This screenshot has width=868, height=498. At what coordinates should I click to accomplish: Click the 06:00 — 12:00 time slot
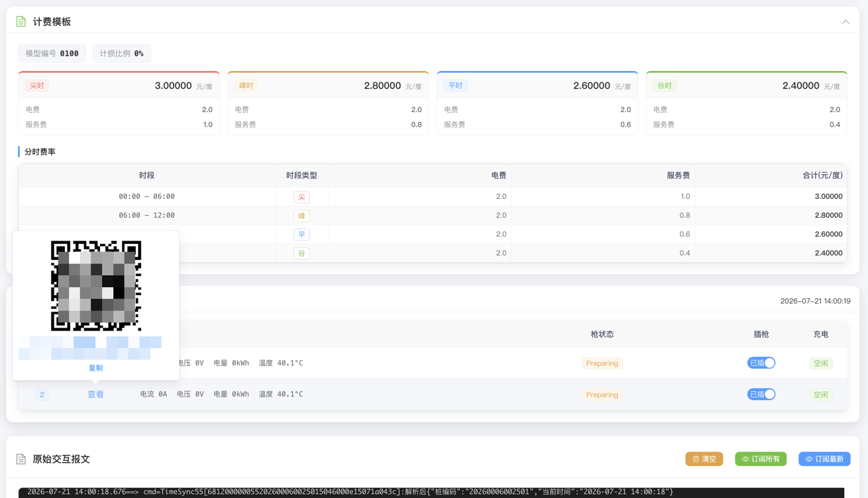tap(147, 216)
